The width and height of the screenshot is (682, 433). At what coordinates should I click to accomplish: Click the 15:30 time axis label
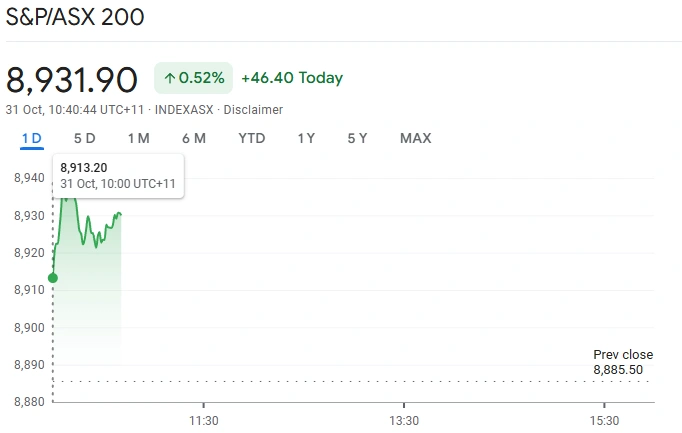[x=604, y=420]
